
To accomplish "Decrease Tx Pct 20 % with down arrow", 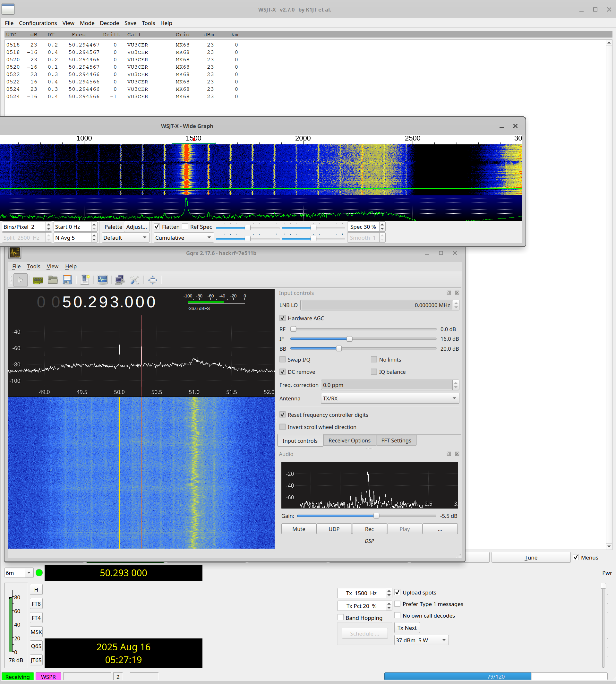I will click(x=389, y=608).
